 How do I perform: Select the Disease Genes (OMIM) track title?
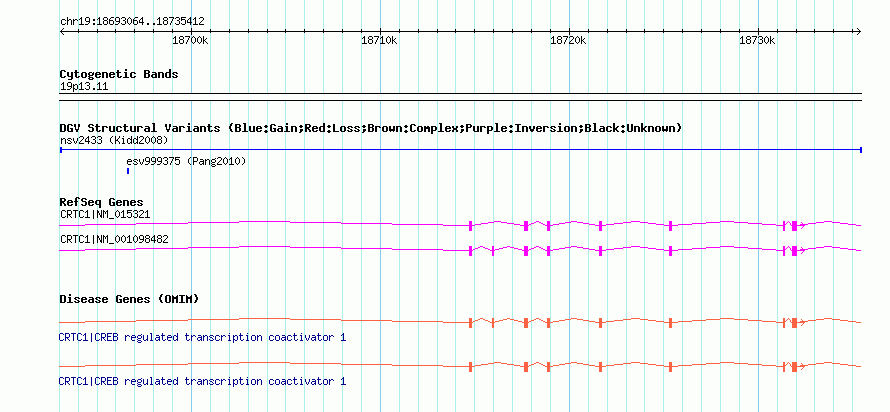pyautogui.click(x=129, y=299)
